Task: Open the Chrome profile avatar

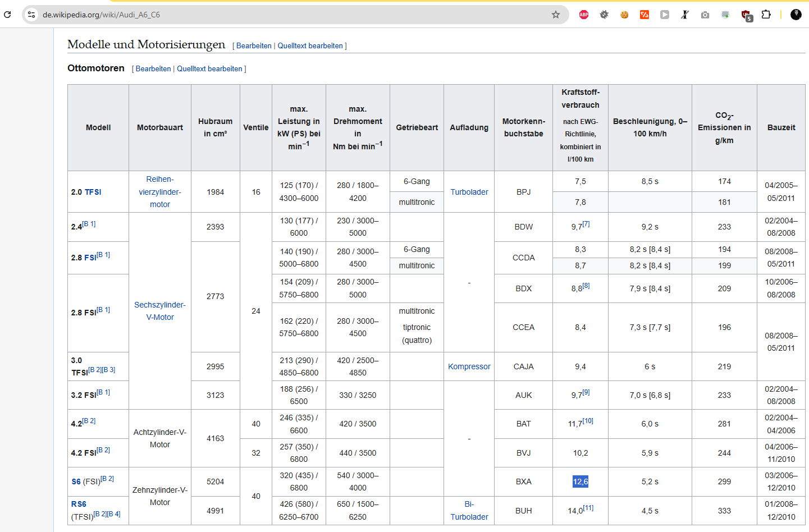Action: (x=796, y=15)
